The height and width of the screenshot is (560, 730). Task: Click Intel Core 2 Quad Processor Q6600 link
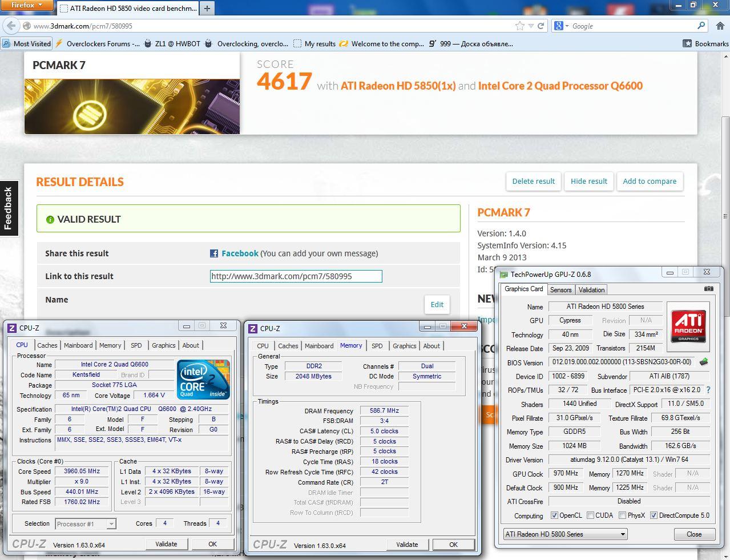click(560, 86)
